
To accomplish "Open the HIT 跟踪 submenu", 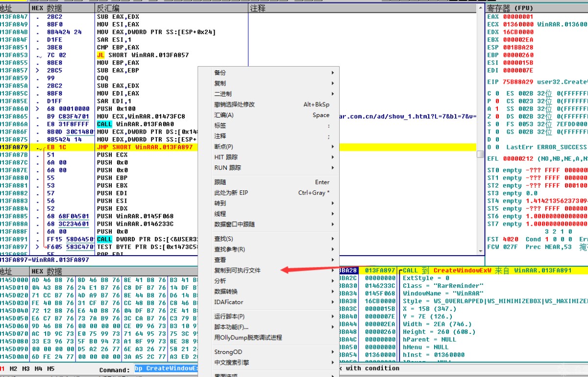I will pos(269,157).
